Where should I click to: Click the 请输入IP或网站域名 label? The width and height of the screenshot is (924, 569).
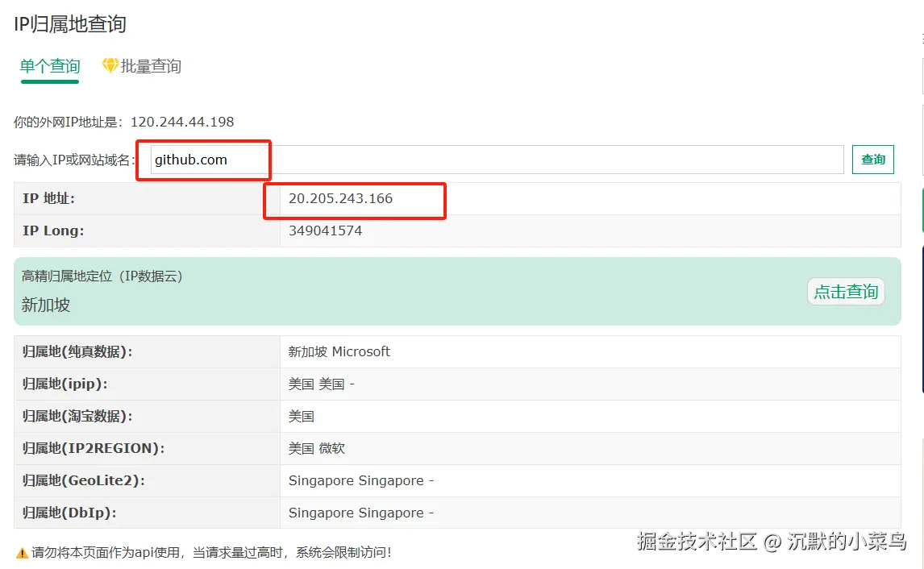[x=73, y=160]
